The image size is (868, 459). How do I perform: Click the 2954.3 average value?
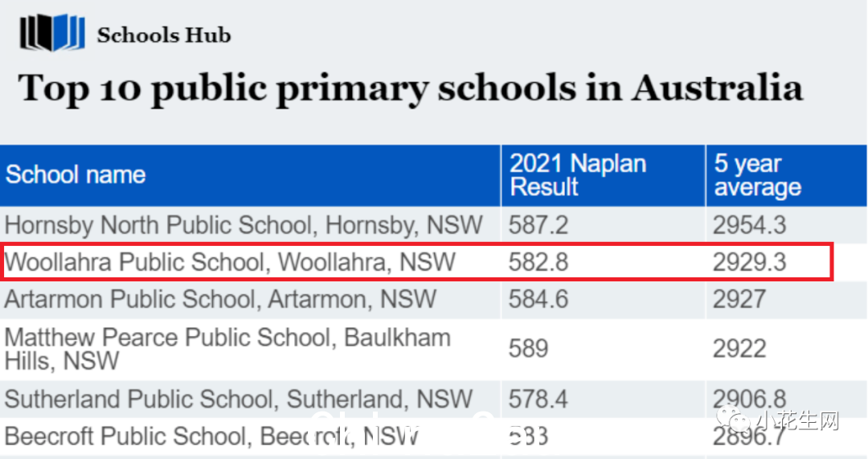[749, 225]
